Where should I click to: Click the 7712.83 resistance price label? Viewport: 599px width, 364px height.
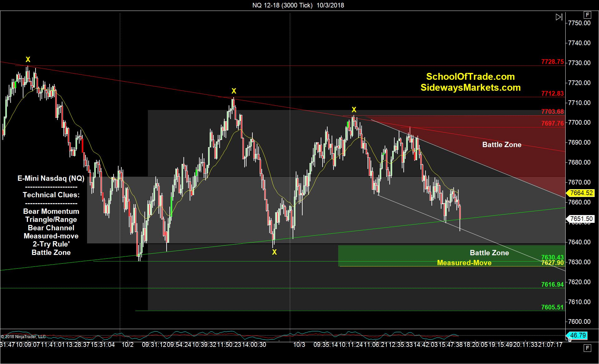(x=553, y=93)
